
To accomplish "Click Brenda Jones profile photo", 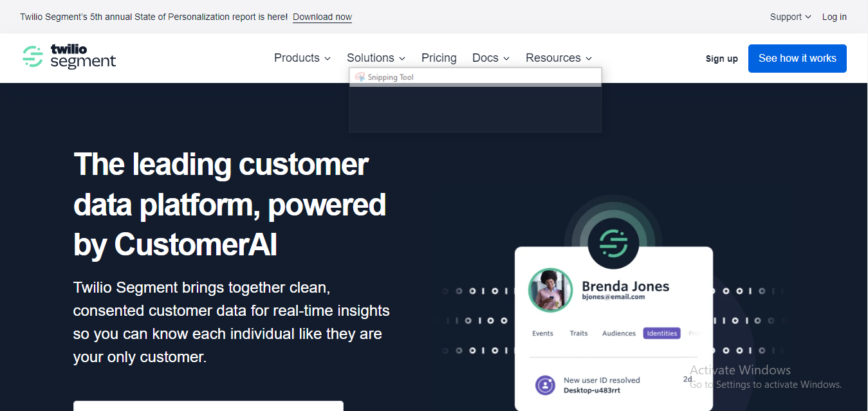I will (551, 290).
